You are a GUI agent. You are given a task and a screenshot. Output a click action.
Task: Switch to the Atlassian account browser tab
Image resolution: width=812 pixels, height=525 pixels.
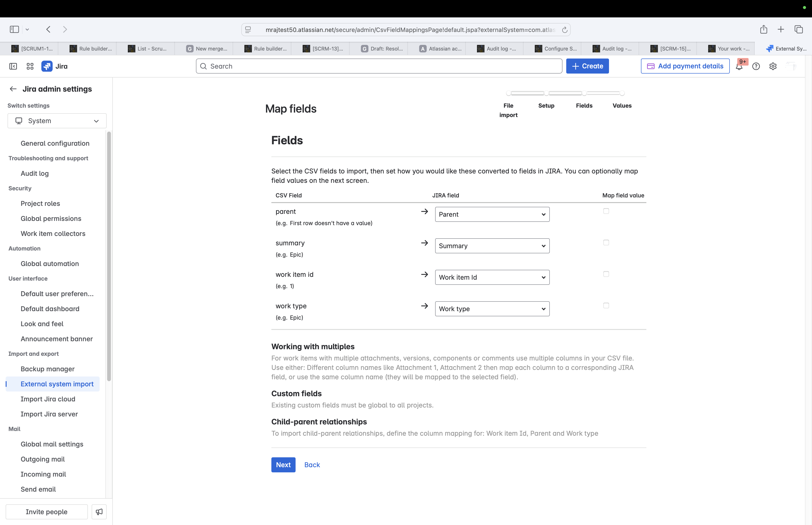440,48
